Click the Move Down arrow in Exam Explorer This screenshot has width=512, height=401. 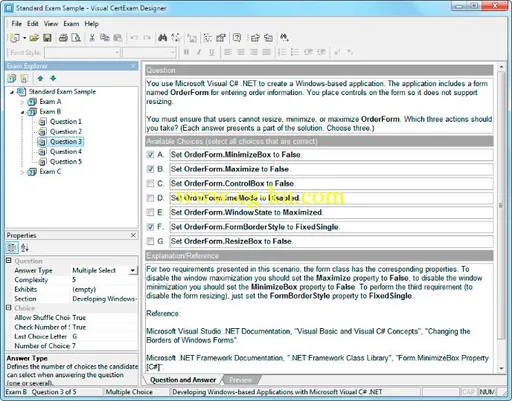[53, 79]
